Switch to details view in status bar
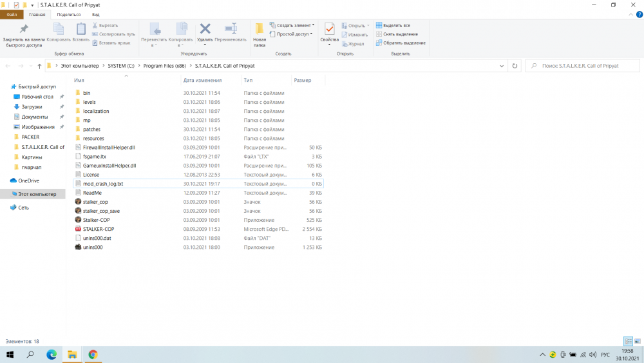644x363 pixels. tap(628, 341)
